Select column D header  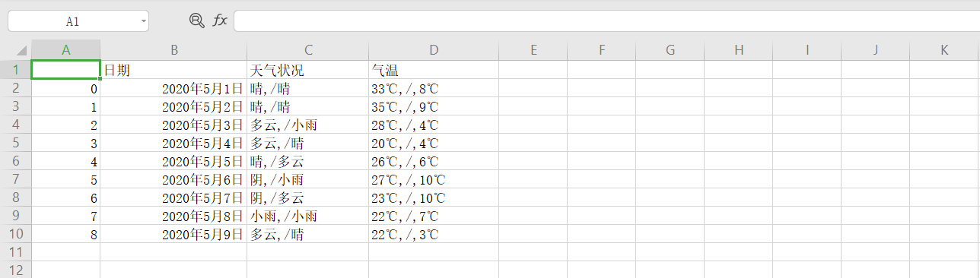[x=434, y=50]
